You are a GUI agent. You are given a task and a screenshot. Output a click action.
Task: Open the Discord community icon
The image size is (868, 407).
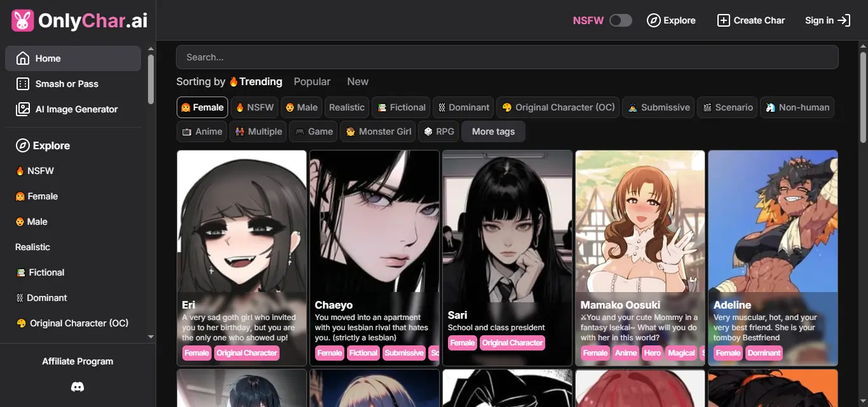(77, 386)
